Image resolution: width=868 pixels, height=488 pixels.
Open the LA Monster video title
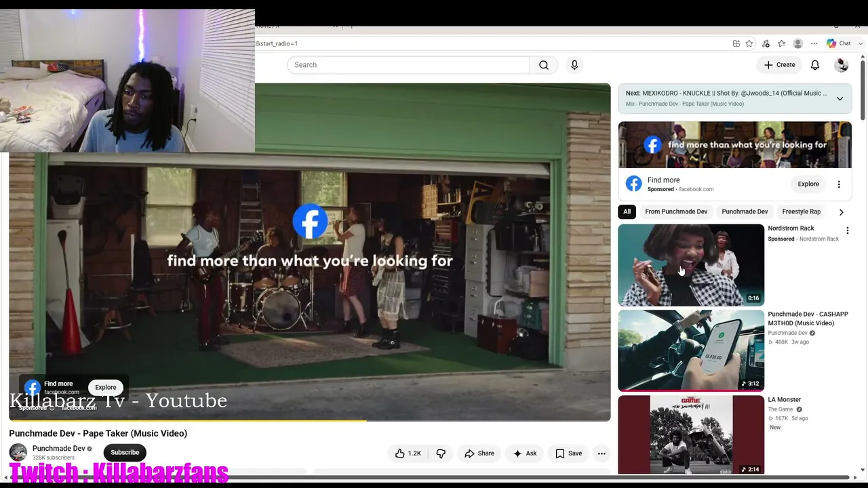(x=785, y=400)
